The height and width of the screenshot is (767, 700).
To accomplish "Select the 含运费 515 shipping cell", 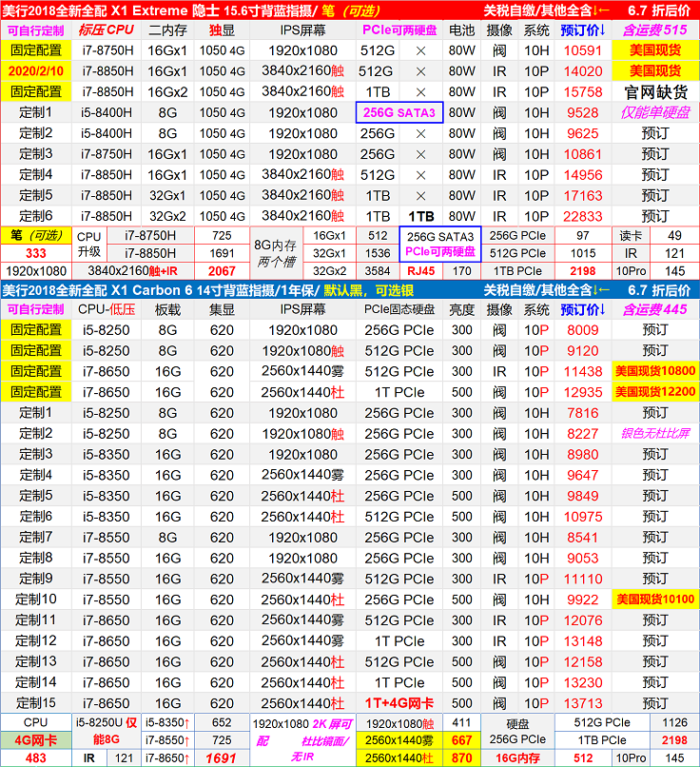I will coord(654,30).
